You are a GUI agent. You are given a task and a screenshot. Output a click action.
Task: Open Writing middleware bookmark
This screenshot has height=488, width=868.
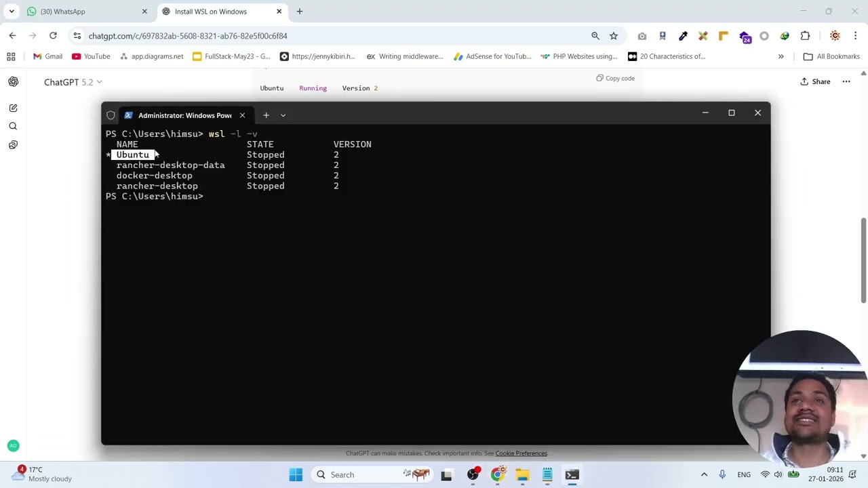pos(405,56)
